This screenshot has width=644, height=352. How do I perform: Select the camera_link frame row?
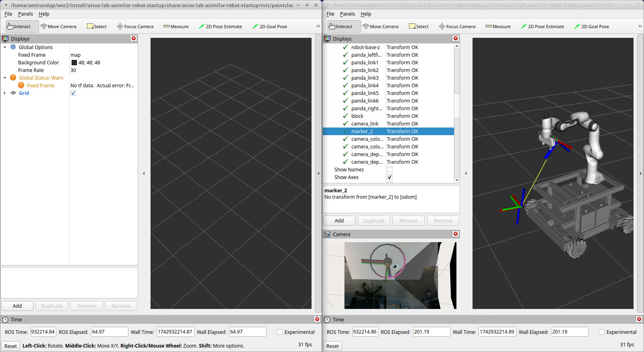[365, 124]
